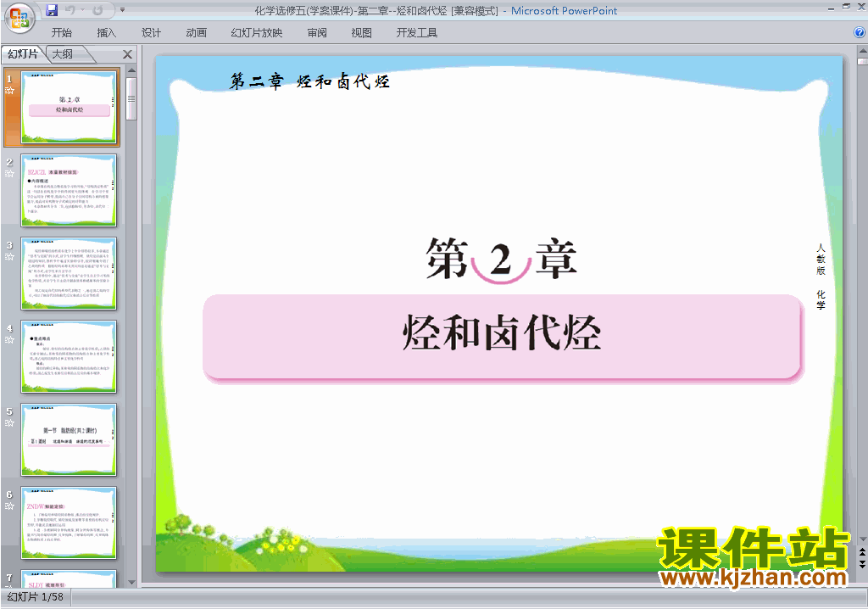Open the 开始 ribbon tab
The width and height of the screenshot is (868, 609).
tap(61, 33)
